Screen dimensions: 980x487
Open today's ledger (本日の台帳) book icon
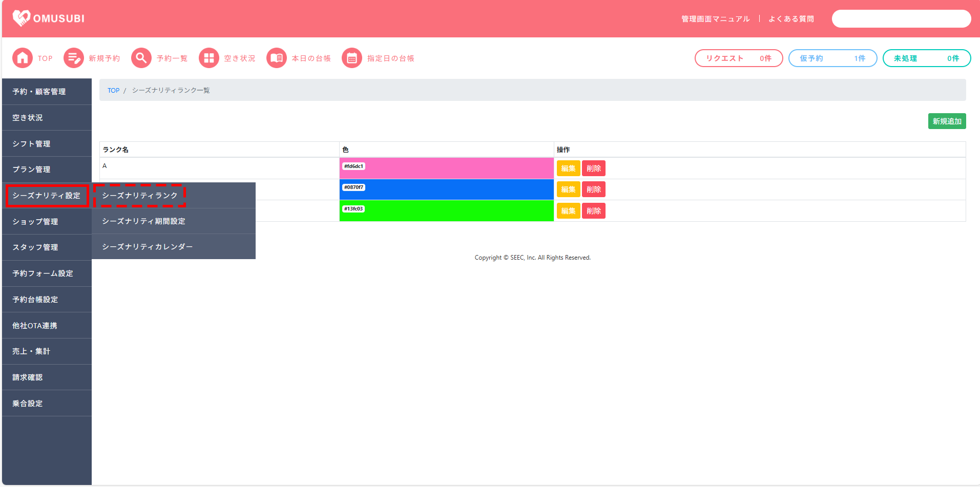pyautogui.click(x=277, y=58)
